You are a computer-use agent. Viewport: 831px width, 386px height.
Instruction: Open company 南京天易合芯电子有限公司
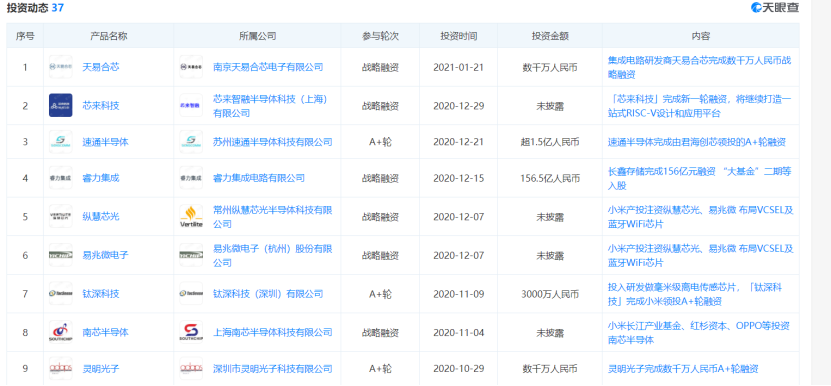[x=268, y=67]
